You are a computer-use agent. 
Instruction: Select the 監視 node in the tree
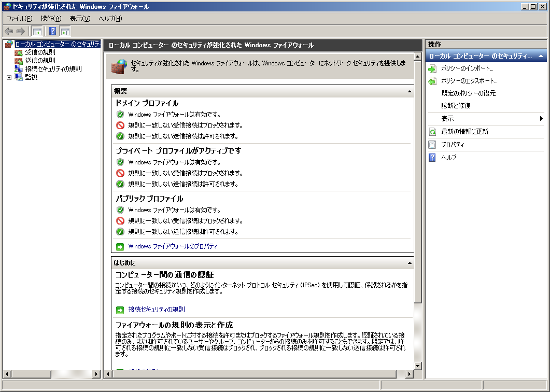(31, 77)
